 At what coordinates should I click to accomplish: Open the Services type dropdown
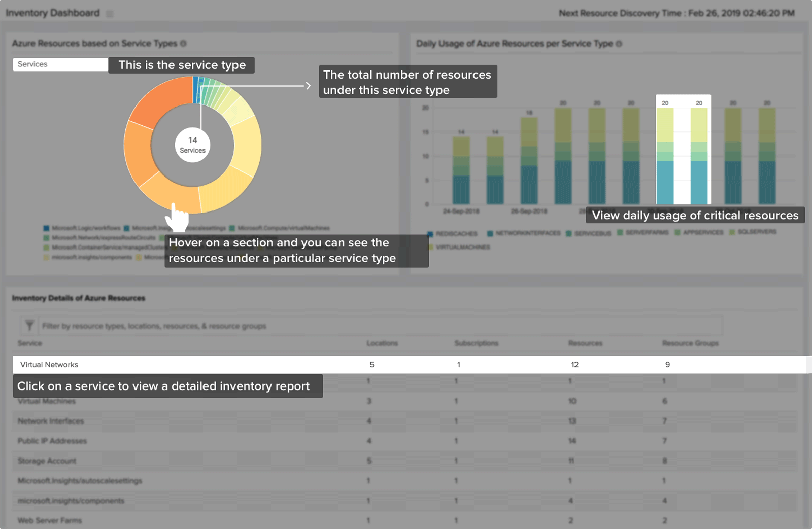pos(60,64)
